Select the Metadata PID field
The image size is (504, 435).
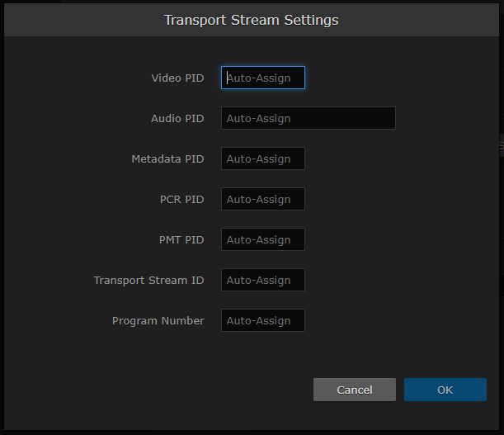coord(262,158)
